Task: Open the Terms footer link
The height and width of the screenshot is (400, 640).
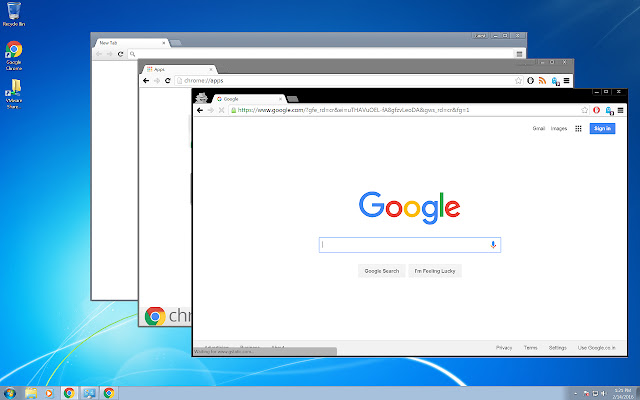Action: click(x=531, y=348)
